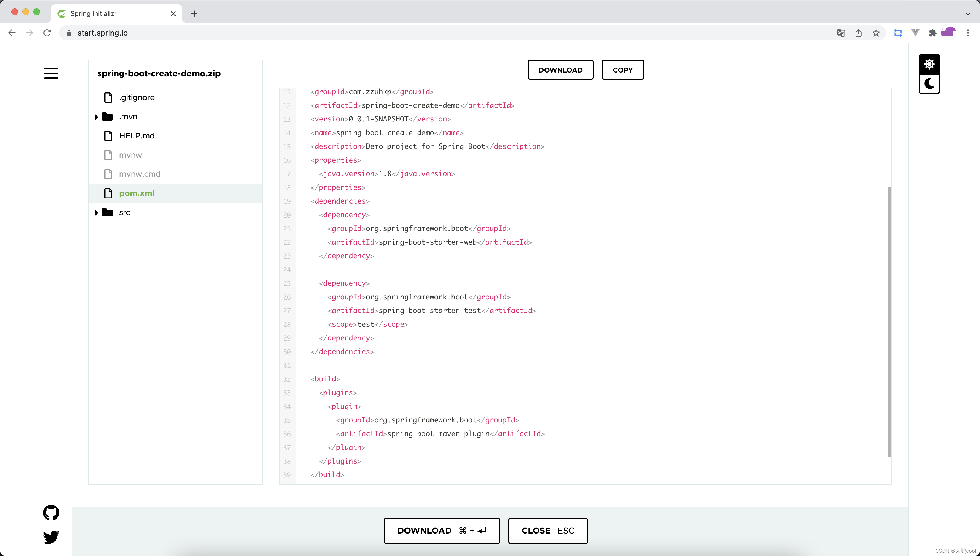Click the blue sync extension icon
Viewport: 980px width, 556px height.
pyautogui.click(x=898, y=33)
